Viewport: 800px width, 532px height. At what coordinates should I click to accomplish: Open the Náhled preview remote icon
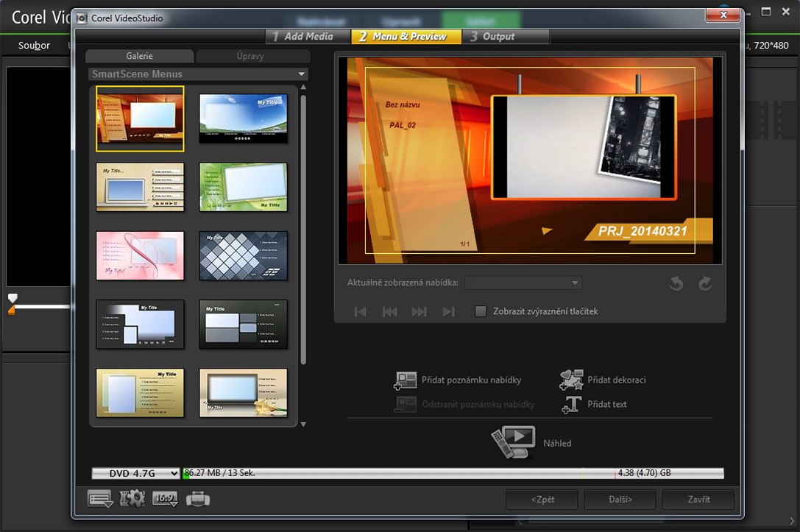[513, 442]
